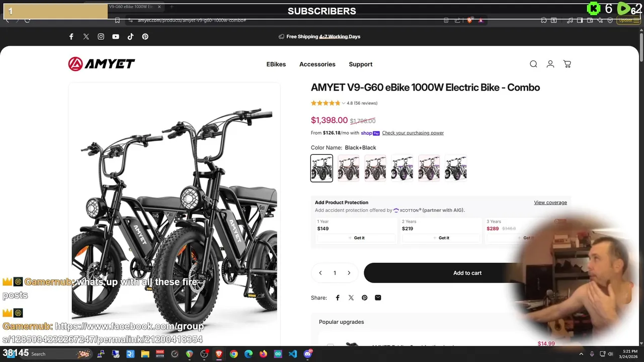Open volume control in system tray
Image resolution: width=644 pixels, height=362 pixels.
point(610,354)
